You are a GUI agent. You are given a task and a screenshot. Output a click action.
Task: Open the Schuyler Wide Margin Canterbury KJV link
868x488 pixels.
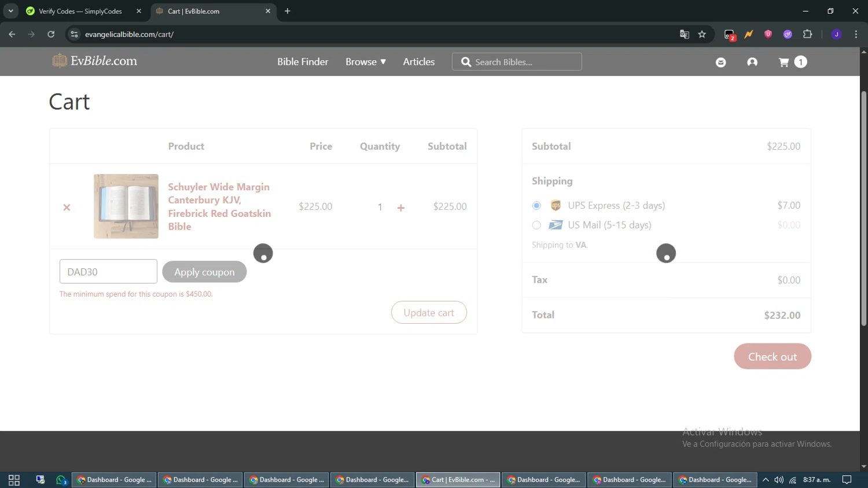[219, 206]
